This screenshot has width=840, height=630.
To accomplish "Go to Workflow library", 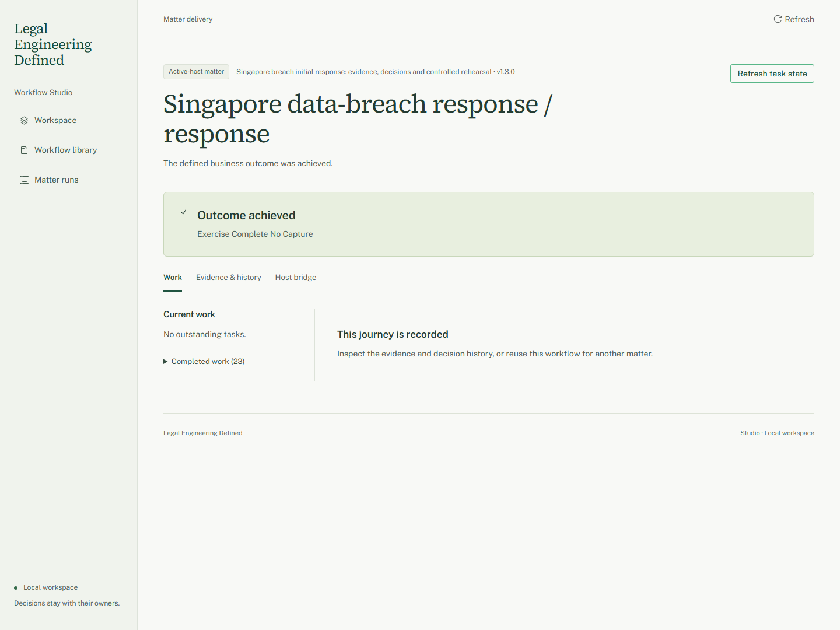I will tap(65, 150).
